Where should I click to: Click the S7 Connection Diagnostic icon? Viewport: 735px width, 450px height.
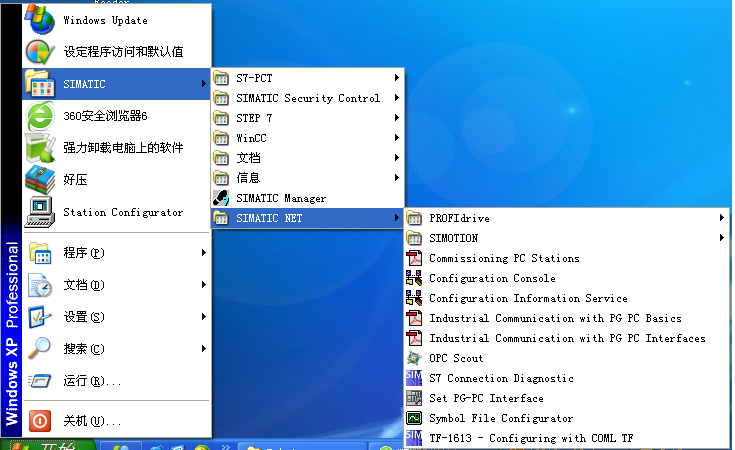coord(414,378)
